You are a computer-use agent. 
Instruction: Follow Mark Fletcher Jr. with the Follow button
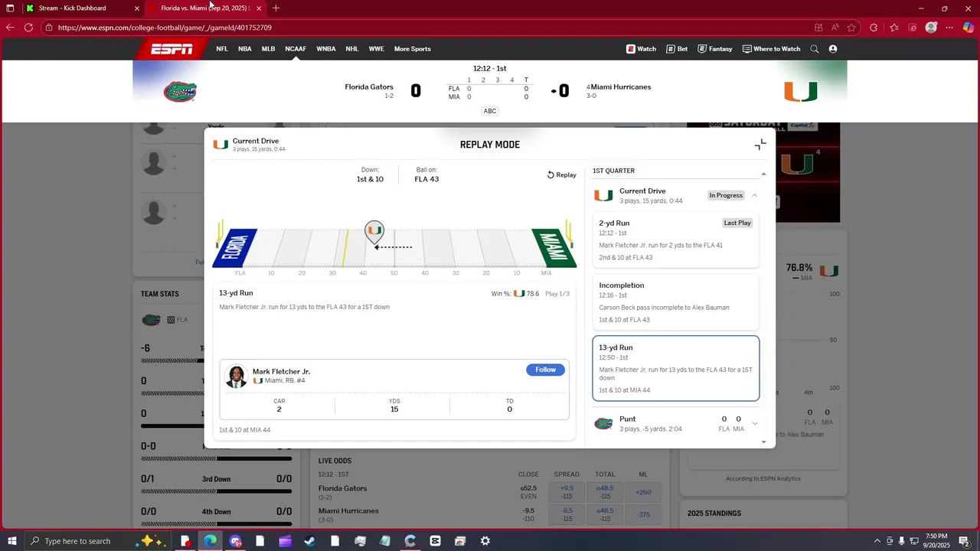[545, 370]
